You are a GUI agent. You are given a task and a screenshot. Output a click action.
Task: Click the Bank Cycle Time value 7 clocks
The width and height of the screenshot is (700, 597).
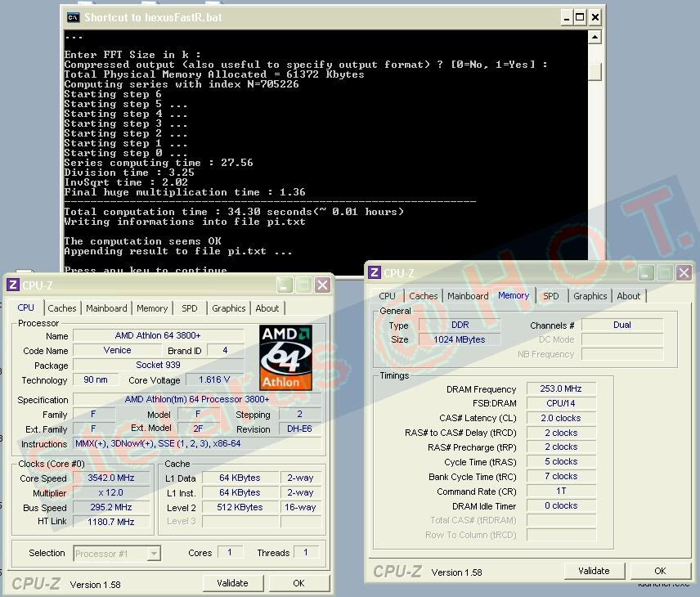coord(561,476)
